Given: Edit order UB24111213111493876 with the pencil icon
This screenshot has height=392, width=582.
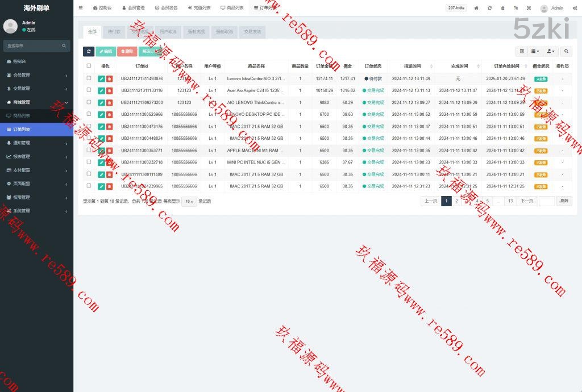Looking at the screenshot, I should pos(101,79).
